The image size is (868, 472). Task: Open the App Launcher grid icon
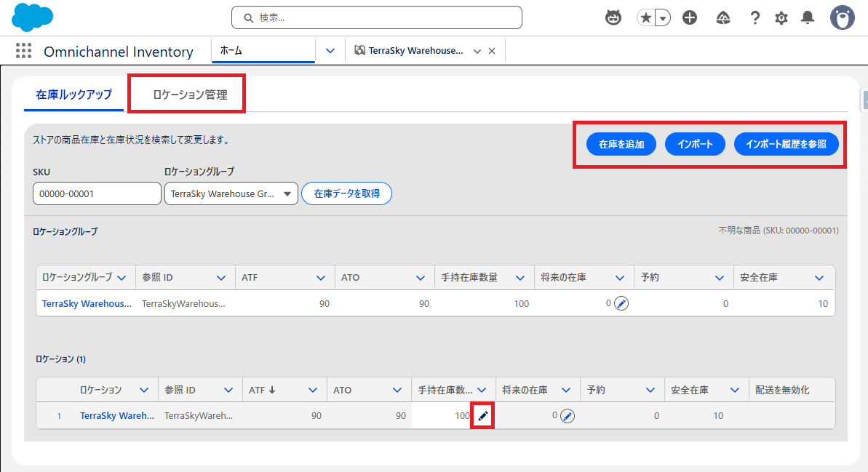tap(23, 51)
